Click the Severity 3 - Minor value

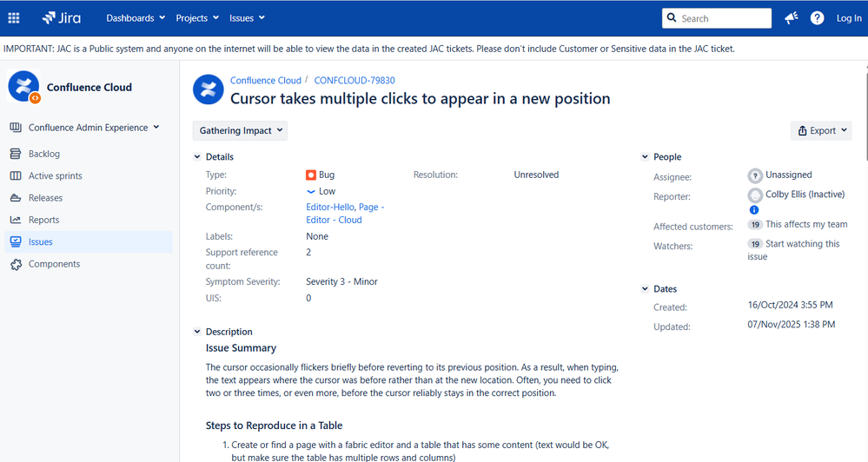pos(341,281)
